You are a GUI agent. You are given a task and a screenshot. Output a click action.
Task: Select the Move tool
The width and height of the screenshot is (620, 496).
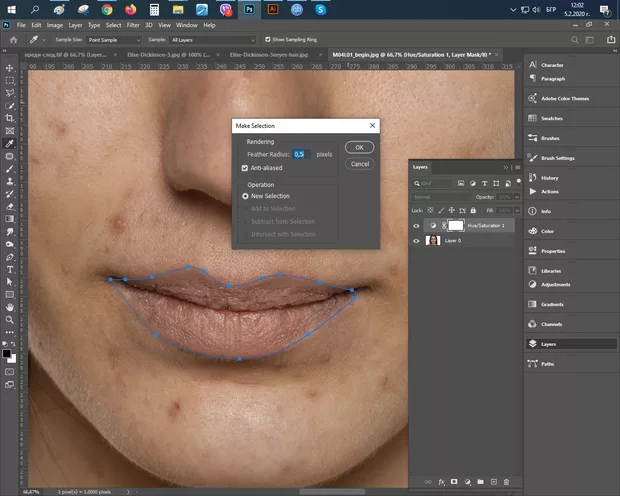tap(9, 67)
